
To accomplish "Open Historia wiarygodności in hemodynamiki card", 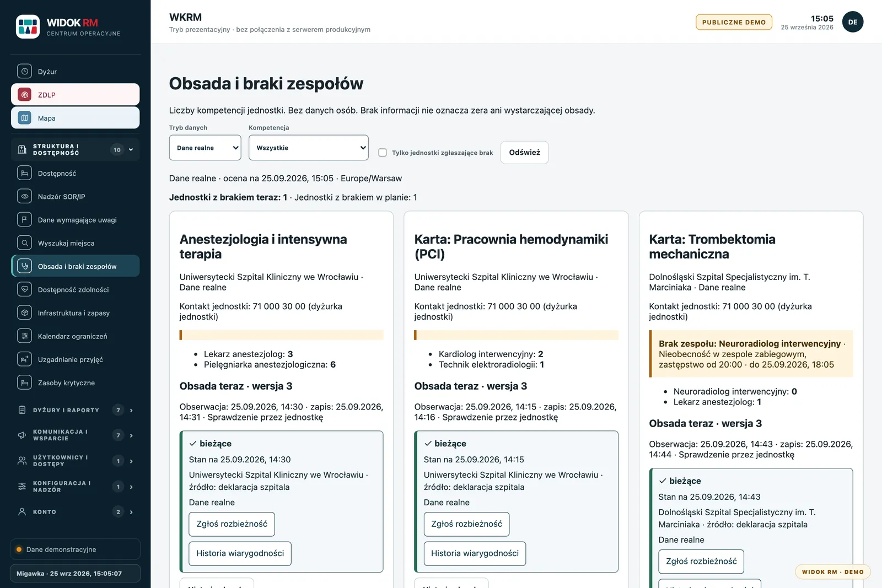I will (475, 553).
